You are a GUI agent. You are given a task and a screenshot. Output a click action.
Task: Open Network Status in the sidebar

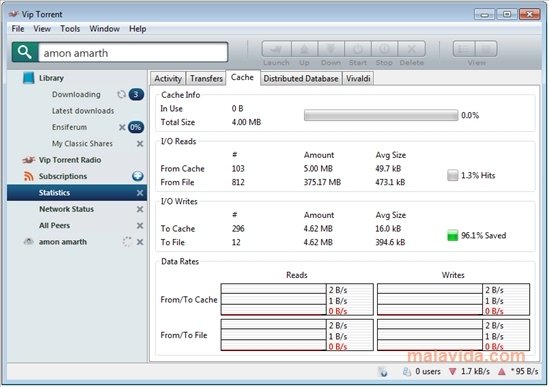(x=67, y=209)
